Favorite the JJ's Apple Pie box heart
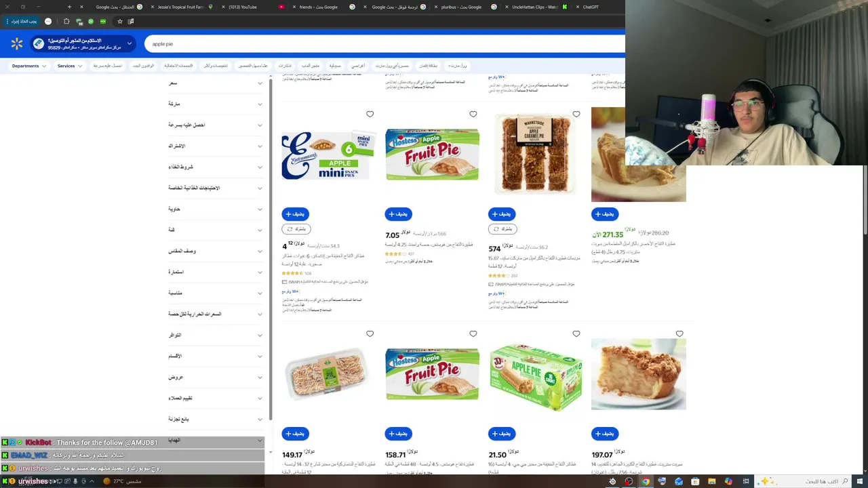The image size is (868, 488). pyautogui.click(x=576, y=334)
